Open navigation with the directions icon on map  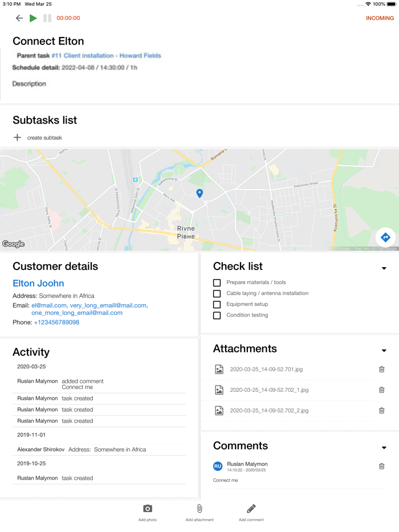(x=385, y=238)
